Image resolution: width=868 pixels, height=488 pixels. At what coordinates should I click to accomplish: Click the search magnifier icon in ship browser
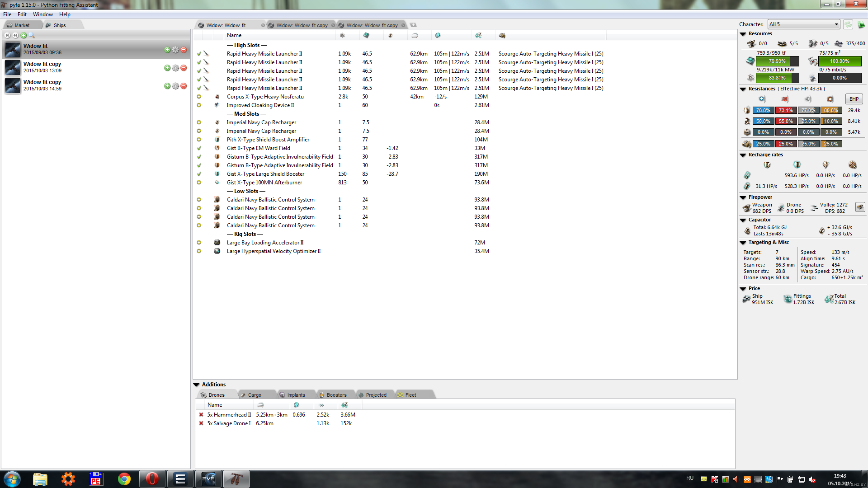[32, 35]
